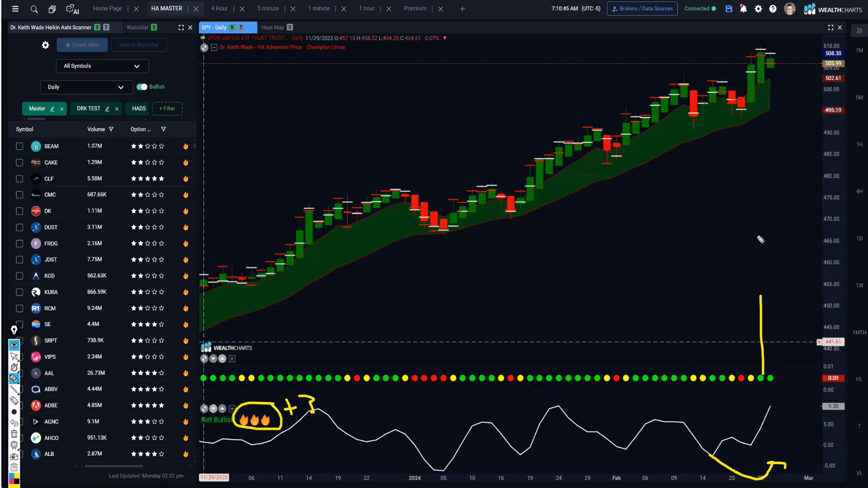The width and height of the screenshot is (868, 488).
Task: Open the multicolor palette swatch
Action: (x=14, y=479)
